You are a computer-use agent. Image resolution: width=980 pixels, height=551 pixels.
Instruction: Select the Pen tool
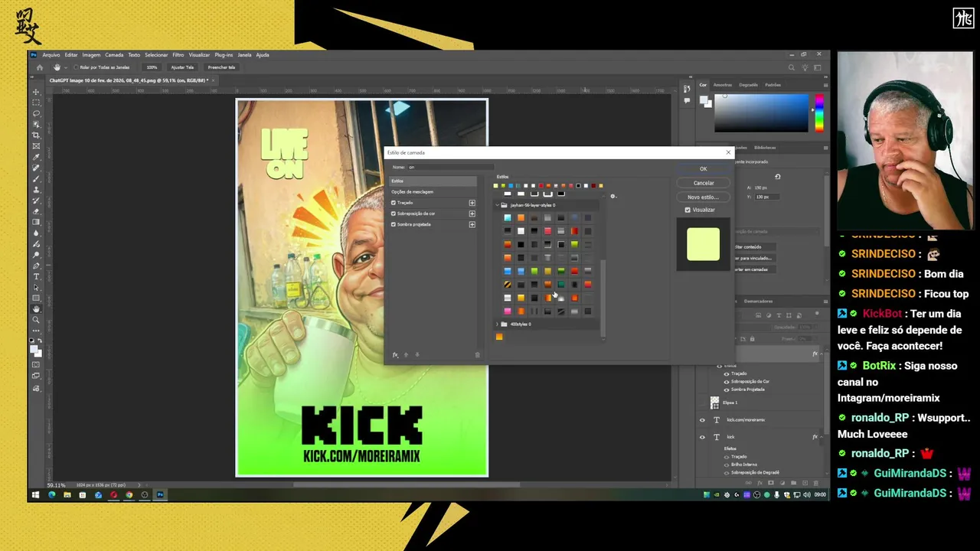tap(36, 266)
